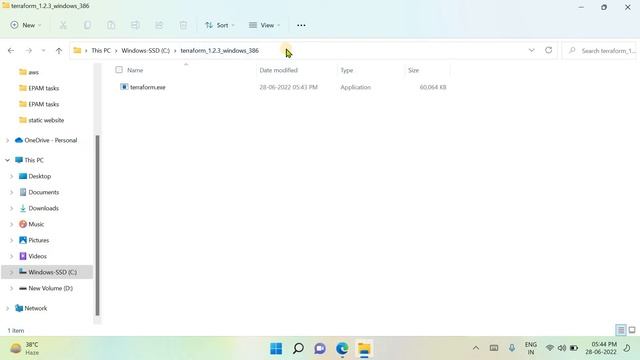
Task: Sort by the Size column header
Action: 413,70
